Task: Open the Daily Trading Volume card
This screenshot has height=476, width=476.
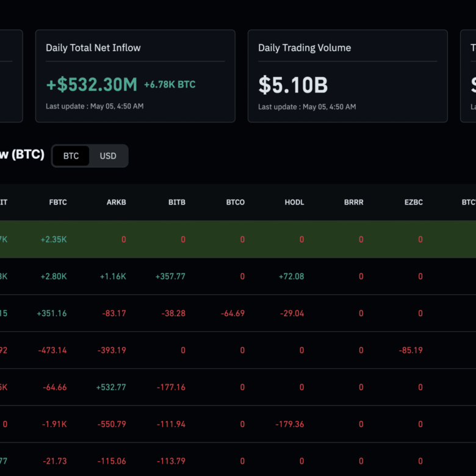Action: tap(348, 76)
